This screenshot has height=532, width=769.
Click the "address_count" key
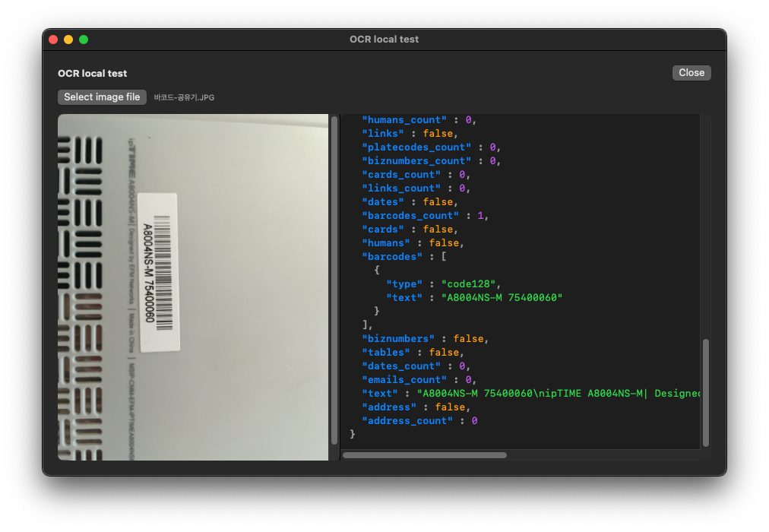[x=407, y=421]
